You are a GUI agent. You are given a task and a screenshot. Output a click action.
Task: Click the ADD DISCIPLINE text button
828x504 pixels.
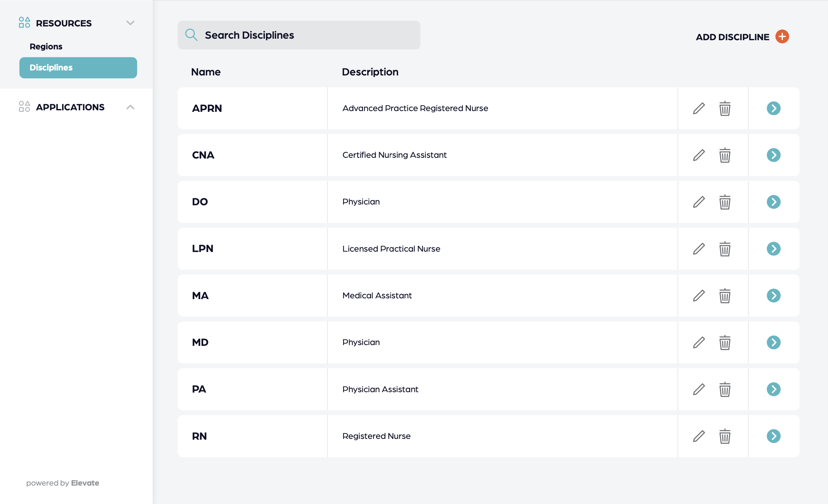732,37
